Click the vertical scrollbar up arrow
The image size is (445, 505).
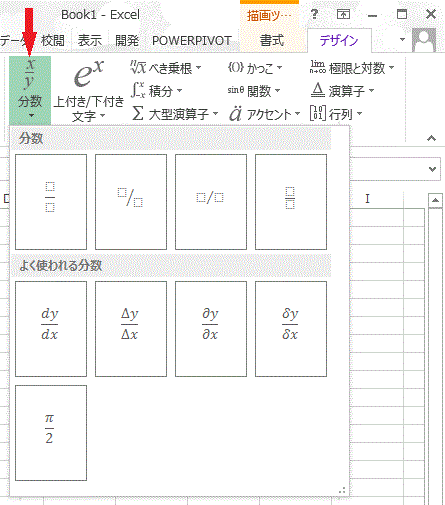[x=435, y=200]
